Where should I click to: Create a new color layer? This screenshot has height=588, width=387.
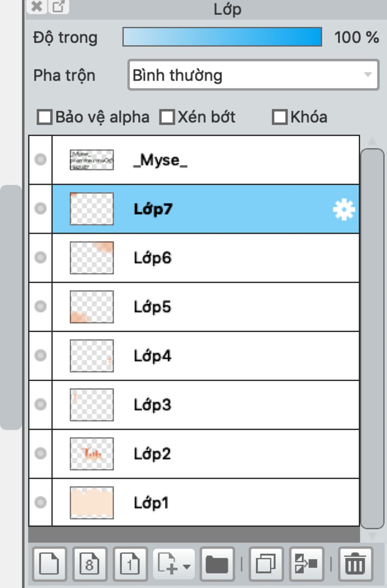[x=50, y=564]
